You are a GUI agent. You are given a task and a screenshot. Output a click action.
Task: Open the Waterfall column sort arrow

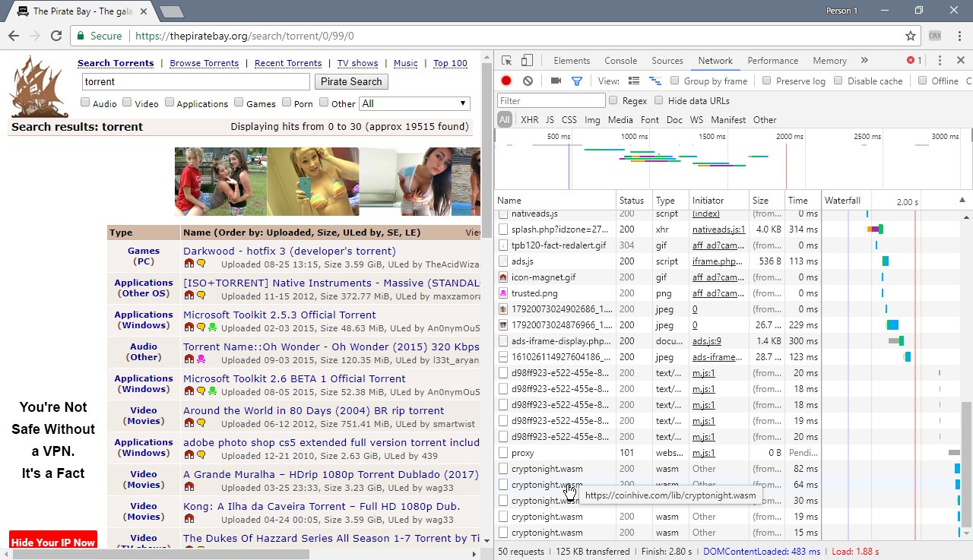point(963,200)
